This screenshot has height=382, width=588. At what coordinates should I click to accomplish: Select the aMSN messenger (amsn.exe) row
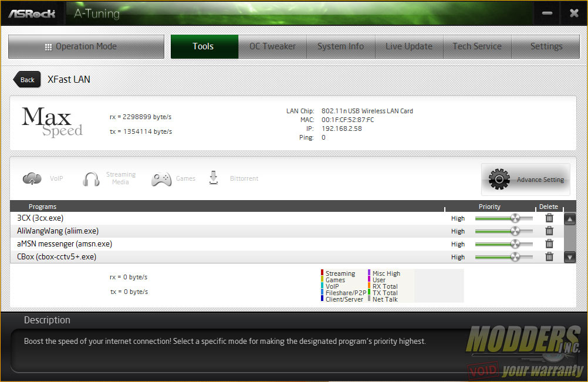click(287, 244)
